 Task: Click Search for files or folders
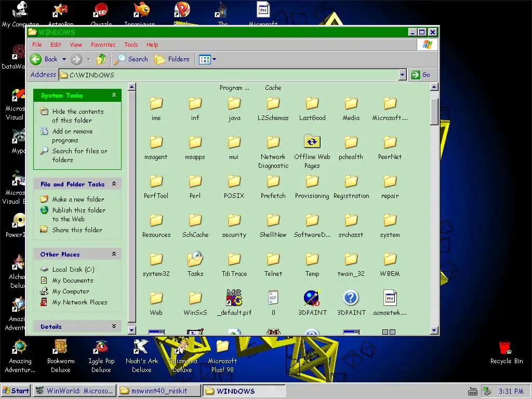pyautogui.click(x=79, y=155)
